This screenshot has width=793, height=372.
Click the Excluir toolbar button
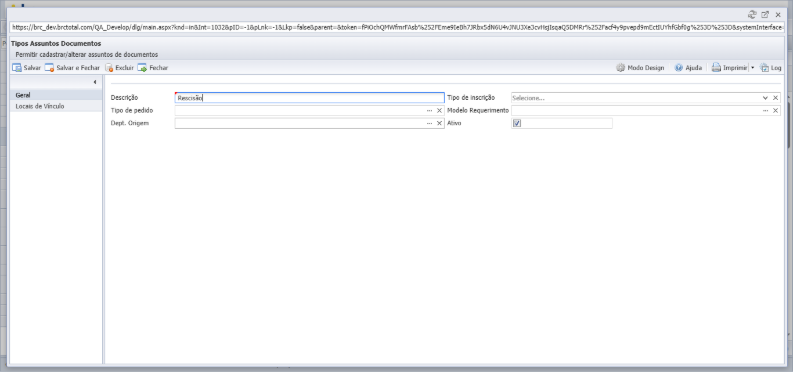point(119,68)
